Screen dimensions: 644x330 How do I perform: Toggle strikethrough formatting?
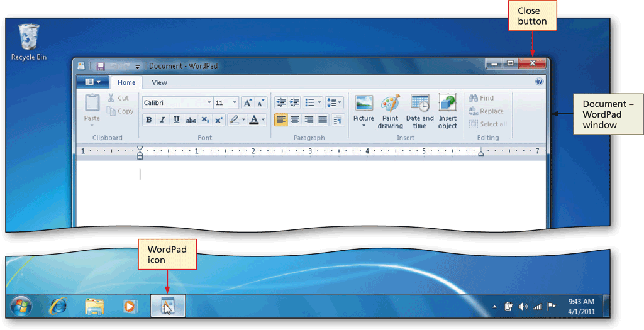pyautogui.click(x=191, y=120)
